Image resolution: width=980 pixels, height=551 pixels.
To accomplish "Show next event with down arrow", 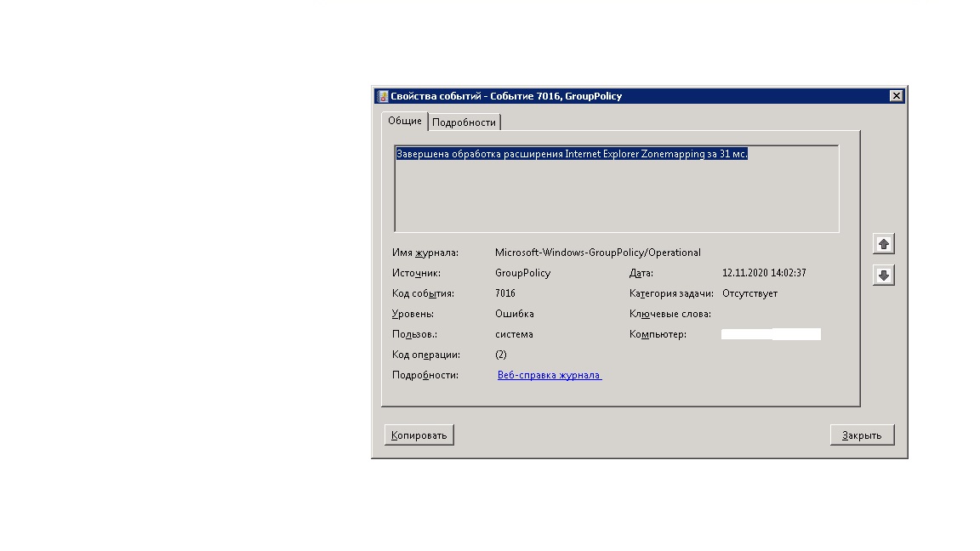I will pyautogui.click(x=883, y=275).
